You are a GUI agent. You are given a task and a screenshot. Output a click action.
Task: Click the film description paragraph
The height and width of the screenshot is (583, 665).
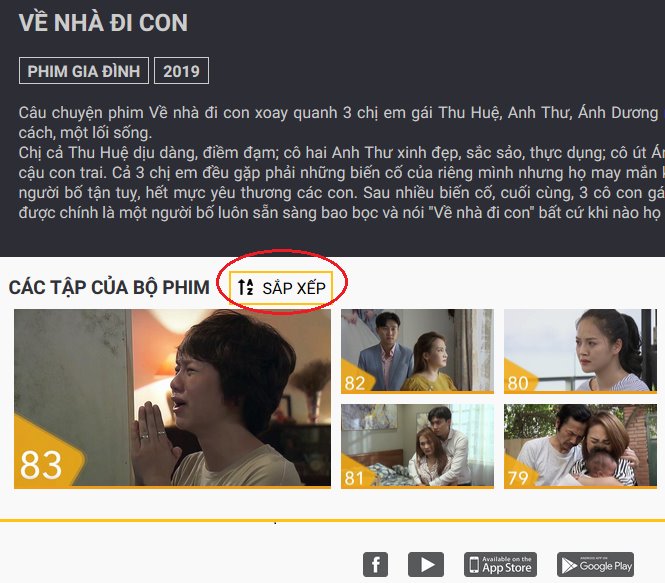point(341,162)
